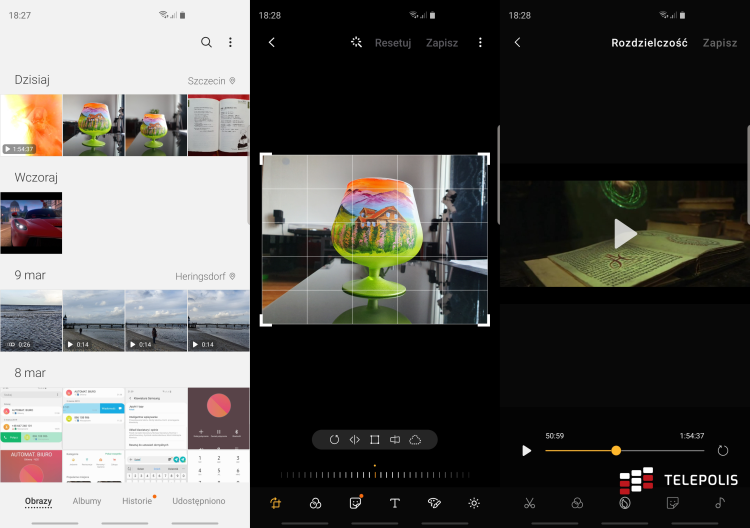This screenshot has width=750, height=528.
Task: Toggle the free aspect ratio crop
Action: pyautogui.click(x=375, y=440)
